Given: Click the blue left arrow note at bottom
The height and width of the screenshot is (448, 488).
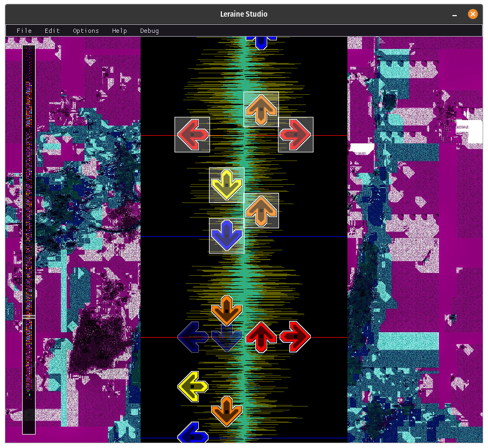Looking at the screenshot, I should click(x=192, y=432).
